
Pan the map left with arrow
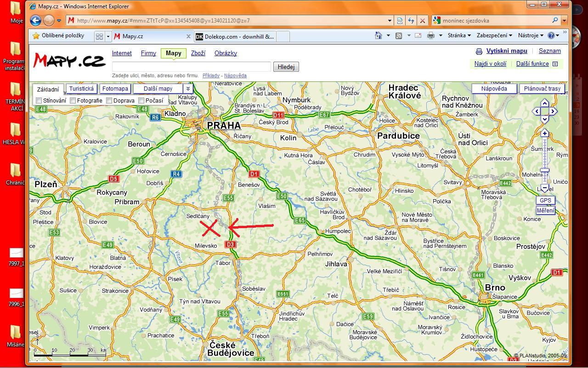tap(537, 111)
